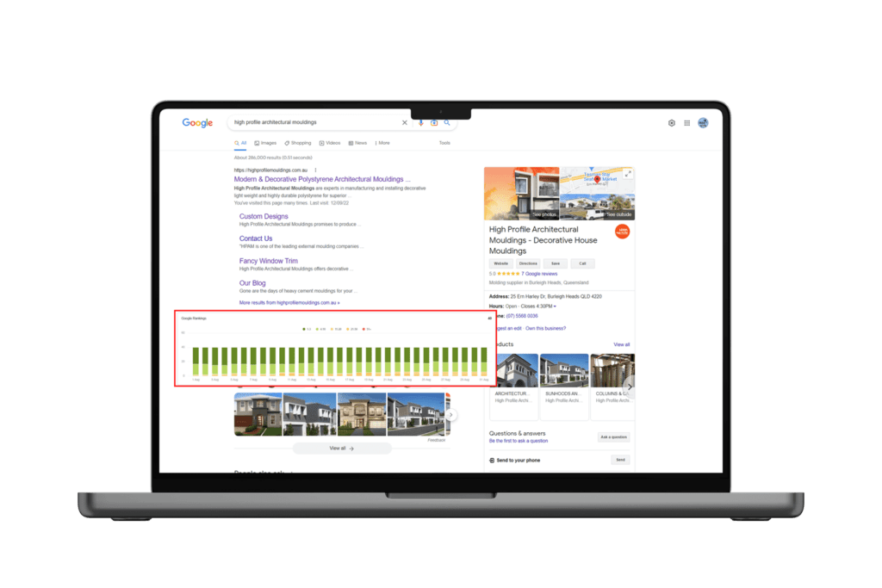This screenshot has height=588, width=882.
Task: Open the 7 Google reviews link
Action: [x=539, y=274]
